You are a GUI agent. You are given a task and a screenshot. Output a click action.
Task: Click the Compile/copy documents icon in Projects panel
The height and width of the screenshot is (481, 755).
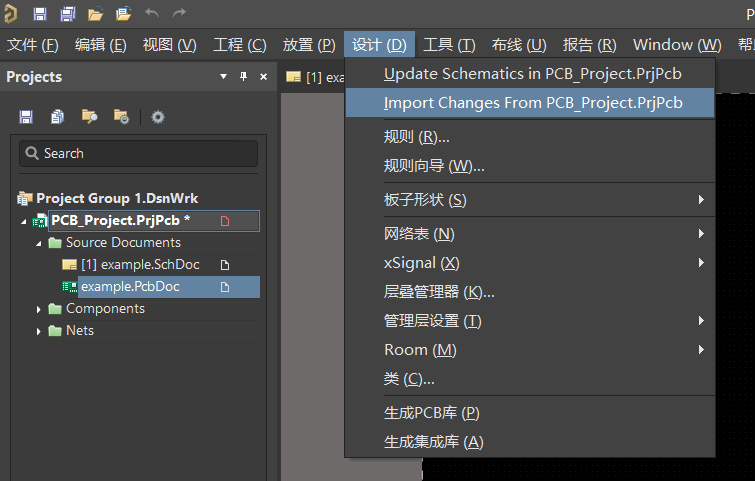coord(57,117)
